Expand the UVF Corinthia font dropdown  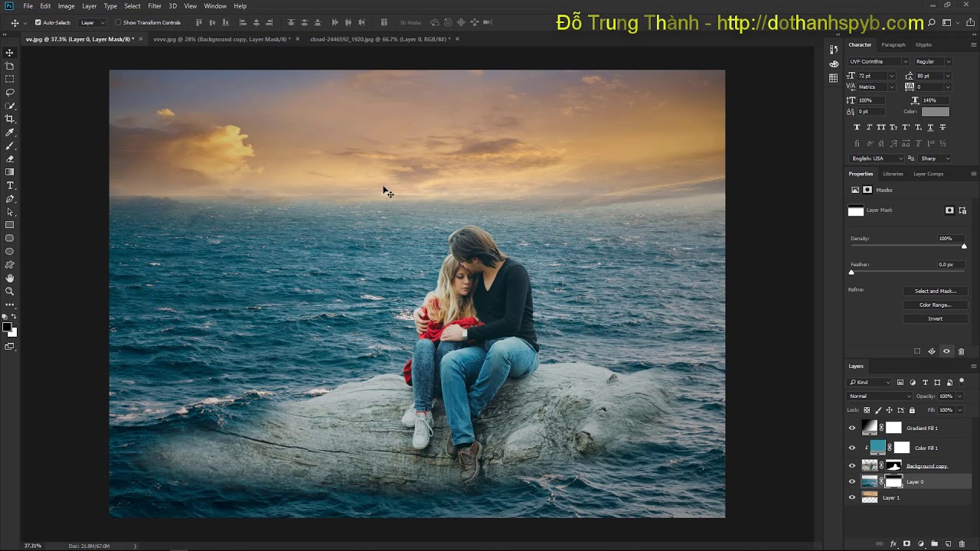pos(878,62)
